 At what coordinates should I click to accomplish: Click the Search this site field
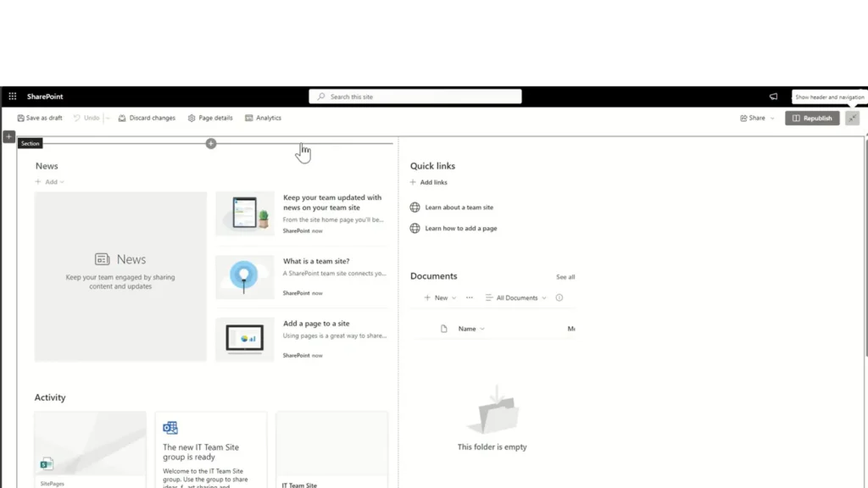[415, 96]
